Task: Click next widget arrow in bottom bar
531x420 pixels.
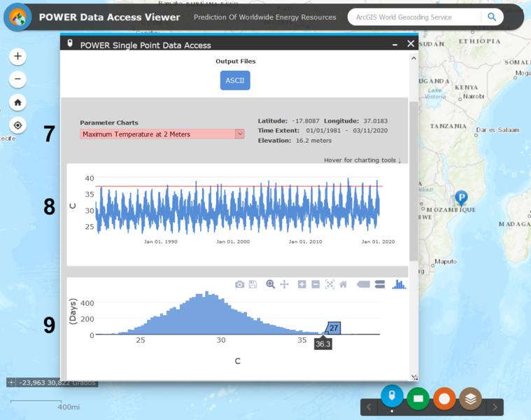Action: coord(495,407)
